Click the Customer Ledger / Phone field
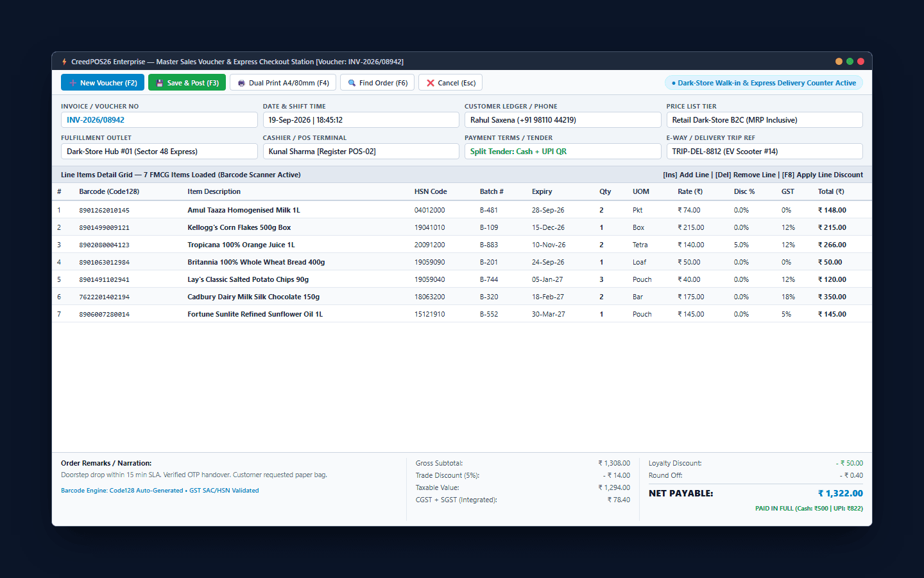Viewport: 924px width, 578px height. pyautogui.click(x=563, y=120)
